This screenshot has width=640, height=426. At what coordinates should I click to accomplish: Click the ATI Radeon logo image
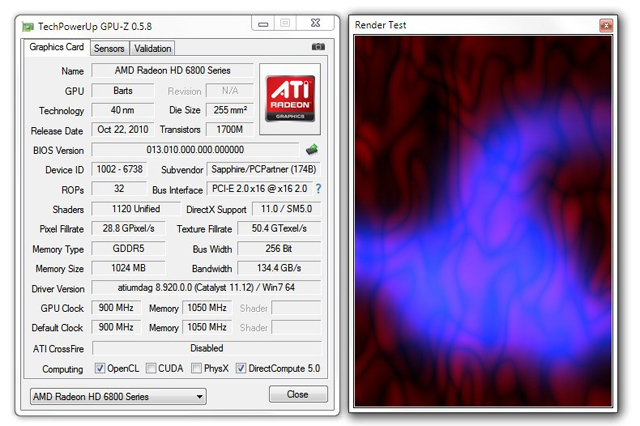coord(290,99)
